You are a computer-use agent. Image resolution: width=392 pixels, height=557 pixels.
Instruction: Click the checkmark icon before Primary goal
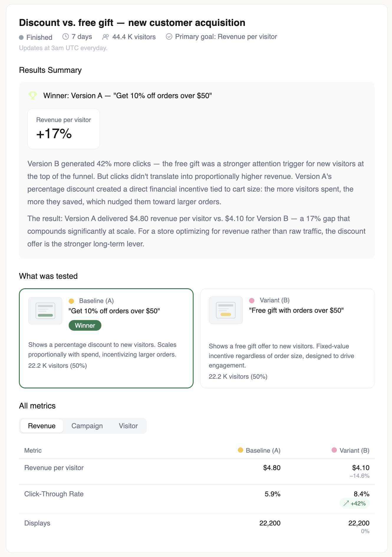pyautogui.click(x=169, y=37)
